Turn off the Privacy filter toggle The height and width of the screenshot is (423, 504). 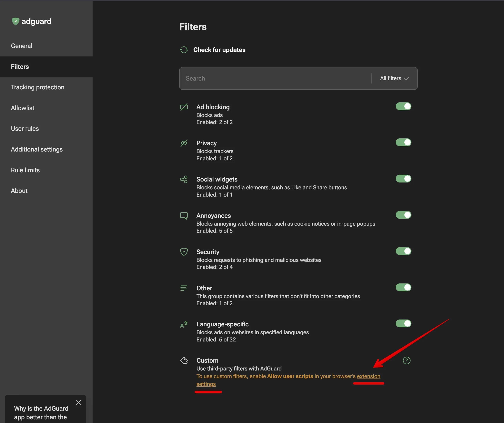point(403,142)
